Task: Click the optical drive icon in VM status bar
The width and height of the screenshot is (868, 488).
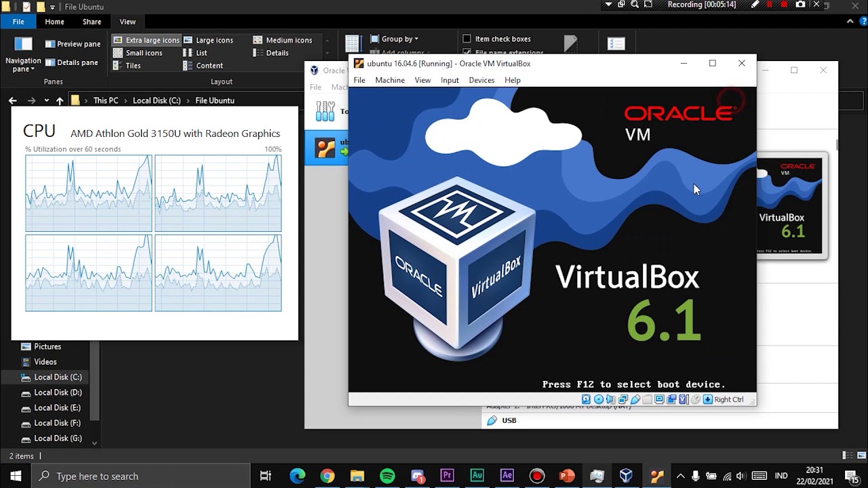Action: click(x=599, y=399)
